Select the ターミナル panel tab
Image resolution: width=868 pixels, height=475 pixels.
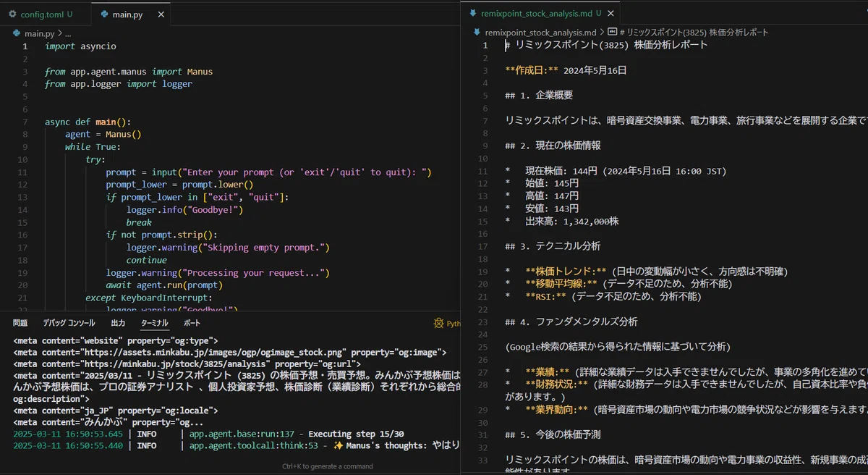tap(155, 323)
